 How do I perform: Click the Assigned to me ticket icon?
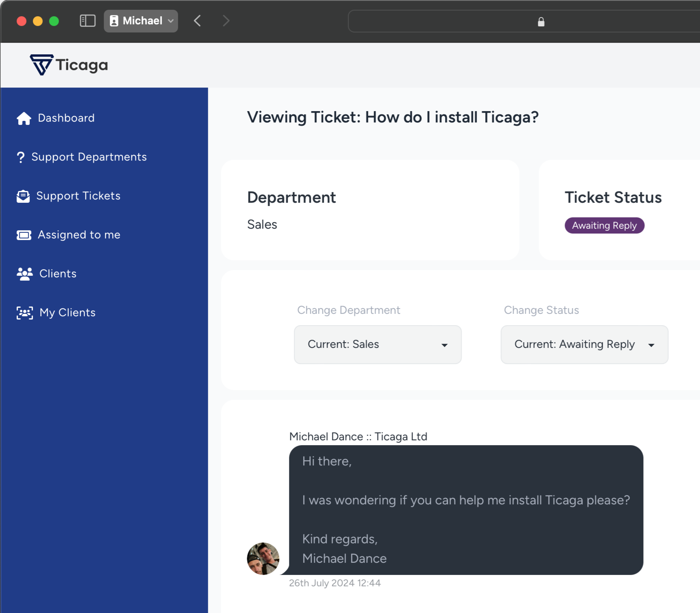coord(24,235)
